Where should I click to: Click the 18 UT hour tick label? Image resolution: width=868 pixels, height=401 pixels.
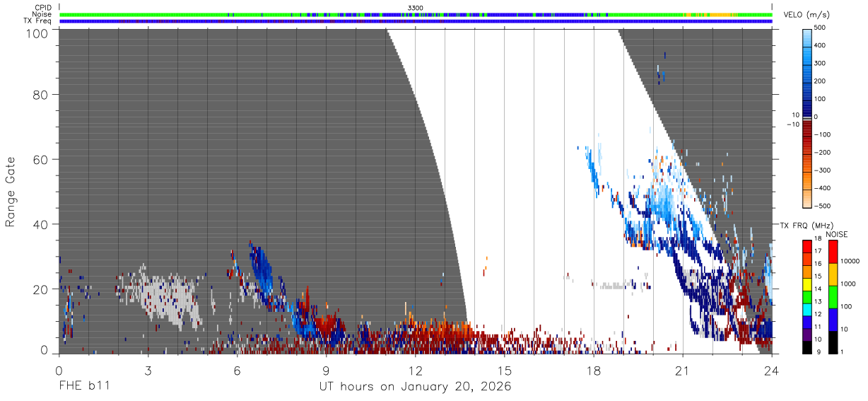593,371
